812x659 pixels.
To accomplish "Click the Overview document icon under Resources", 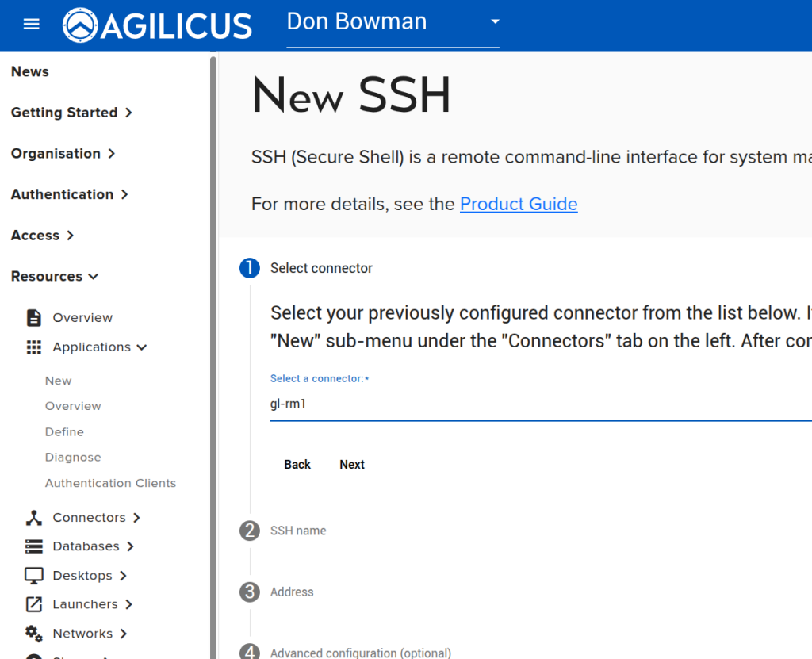I will 34,318.
